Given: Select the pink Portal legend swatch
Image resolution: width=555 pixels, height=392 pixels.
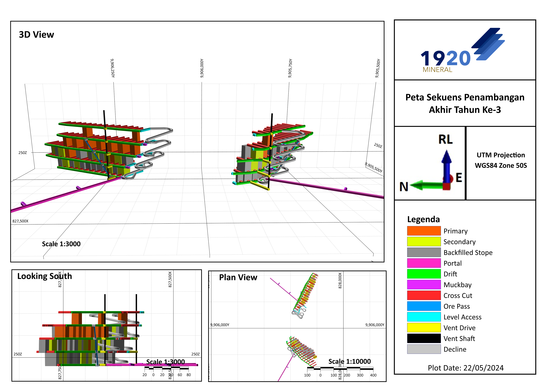Looking at the screenshot, I should (x=424, y=263).
